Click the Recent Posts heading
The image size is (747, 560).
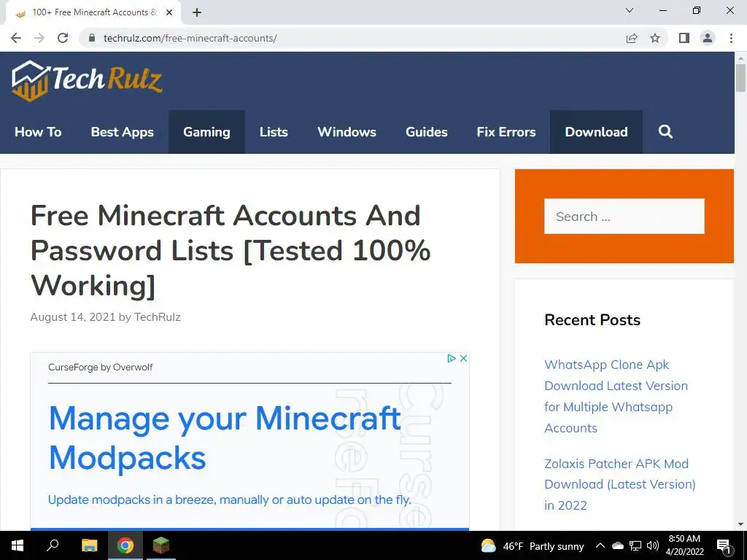(x=592, y=320)
